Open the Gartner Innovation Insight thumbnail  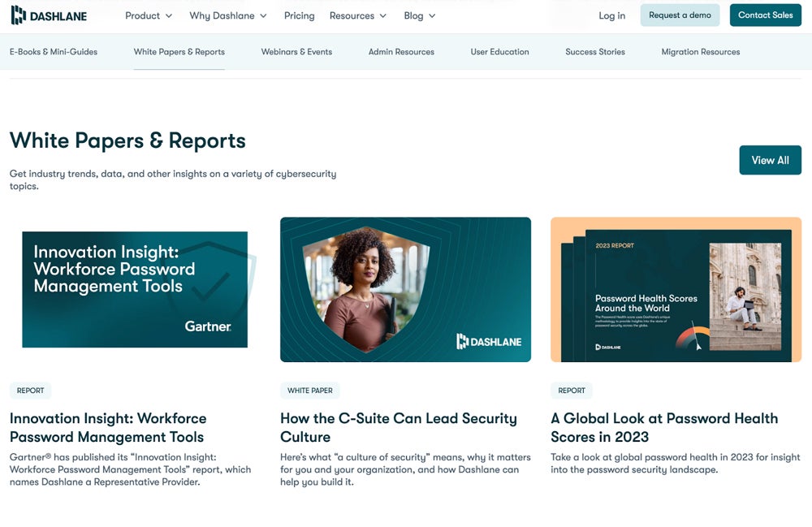click(135, 289)
